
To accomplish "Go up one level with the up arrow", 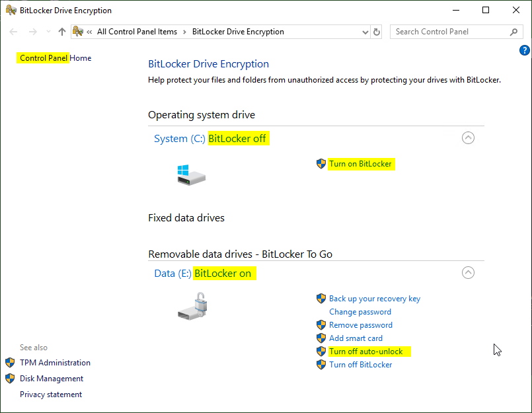I will coord(61,32).
